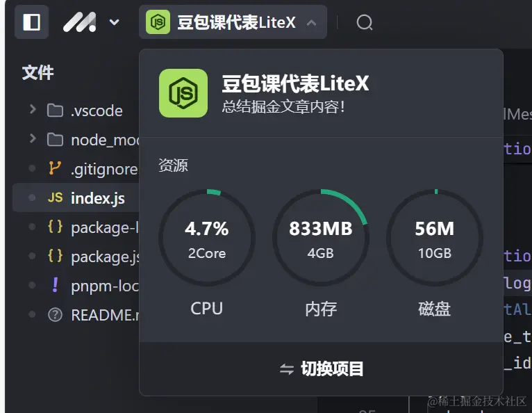Click the node_modules folder icon
Screen dimensions: 532x413
[x=55, y=140]
